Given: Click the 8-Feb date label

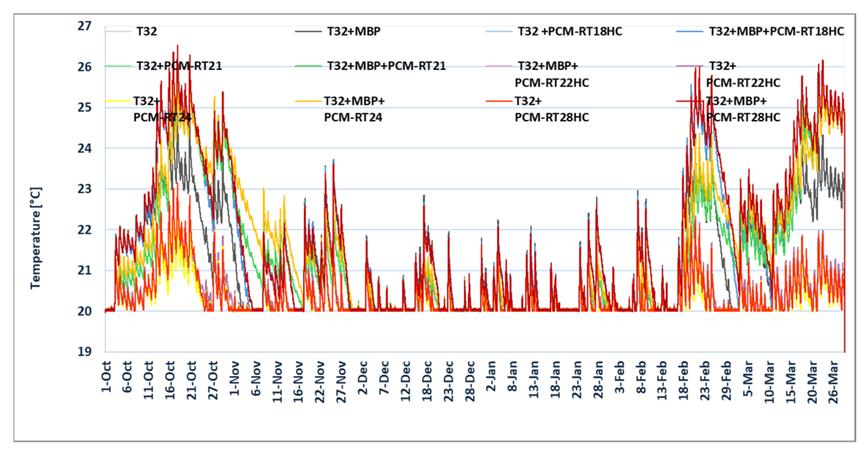Looking at the screenshot, I should pyautogui.click(x=641, y=377).
